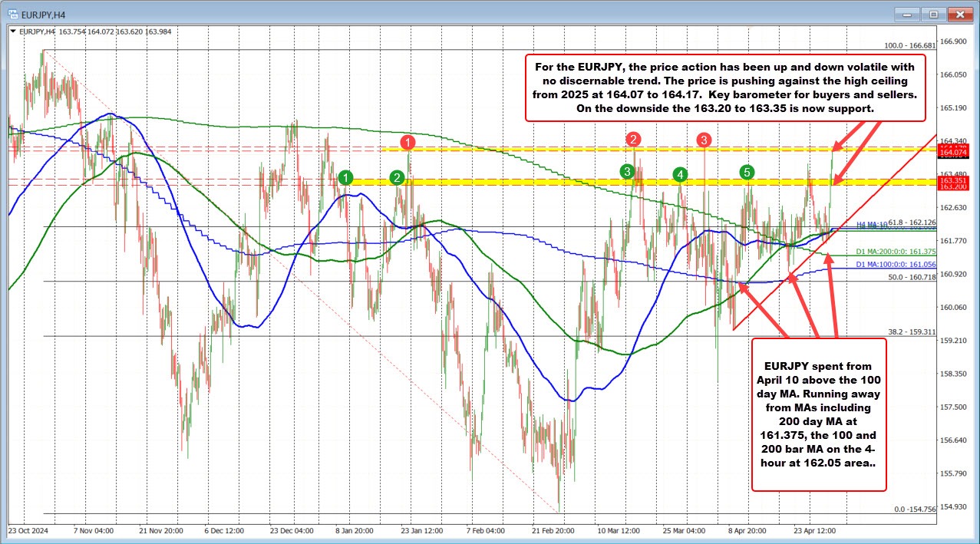Select the April 10 EURJPY annotation box
This screenshot has height=544, width=980.
click(819, 418)
